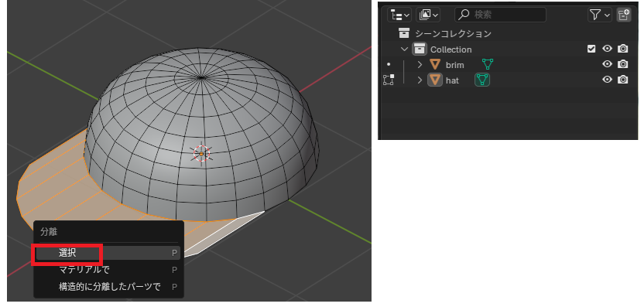
Task: Click brim's green mesh data icon
Action: (488, 64)
